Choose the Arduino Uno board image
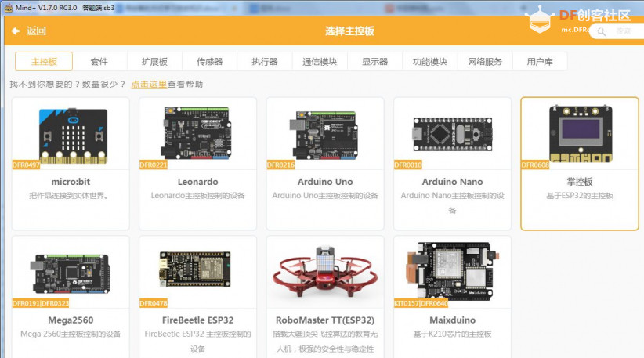Viewport: 644px width, 358px height. coord(323,135)
